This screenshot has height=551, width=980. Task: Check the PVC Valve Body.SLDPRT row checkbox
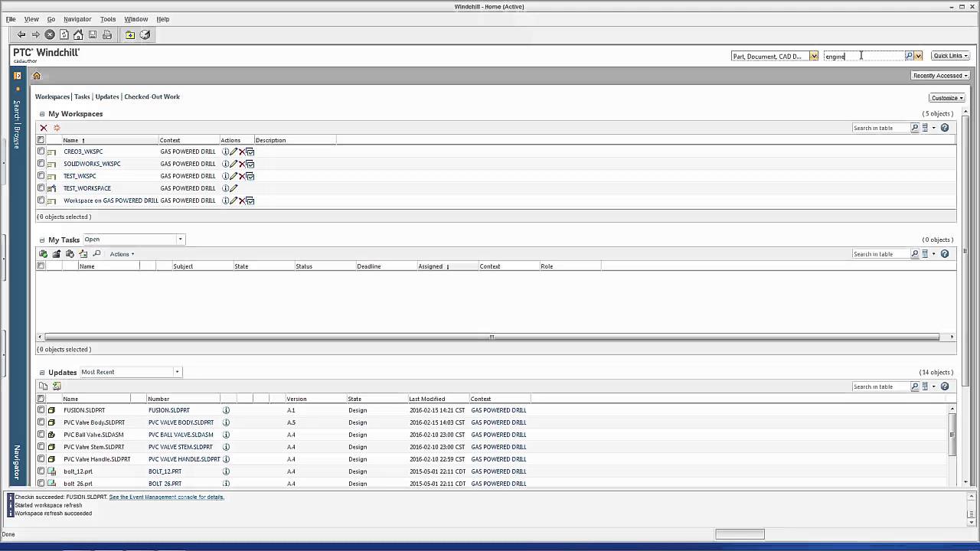click(41, 422)
